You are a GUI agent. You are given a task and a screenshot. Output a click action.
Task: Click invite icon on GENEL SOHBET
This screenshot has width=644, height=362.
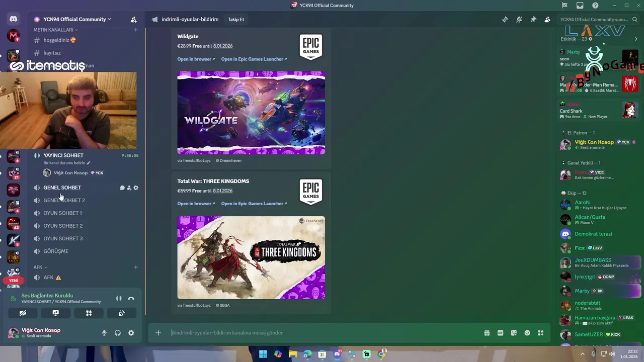pyautogui.click(x=129, y=188)
